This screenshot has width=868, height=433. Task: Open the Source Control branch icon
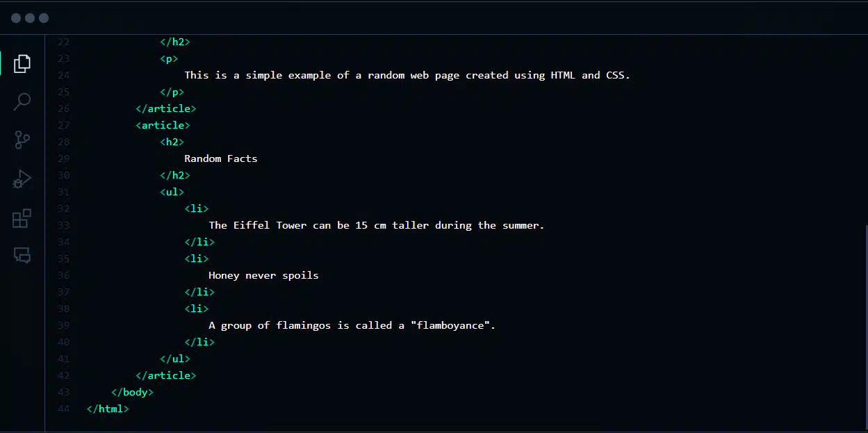[x=22, y=140]
